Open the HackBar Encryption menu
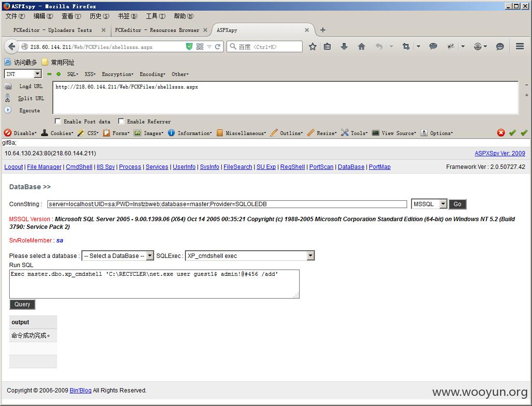532x406 pixels. point(118,75)
